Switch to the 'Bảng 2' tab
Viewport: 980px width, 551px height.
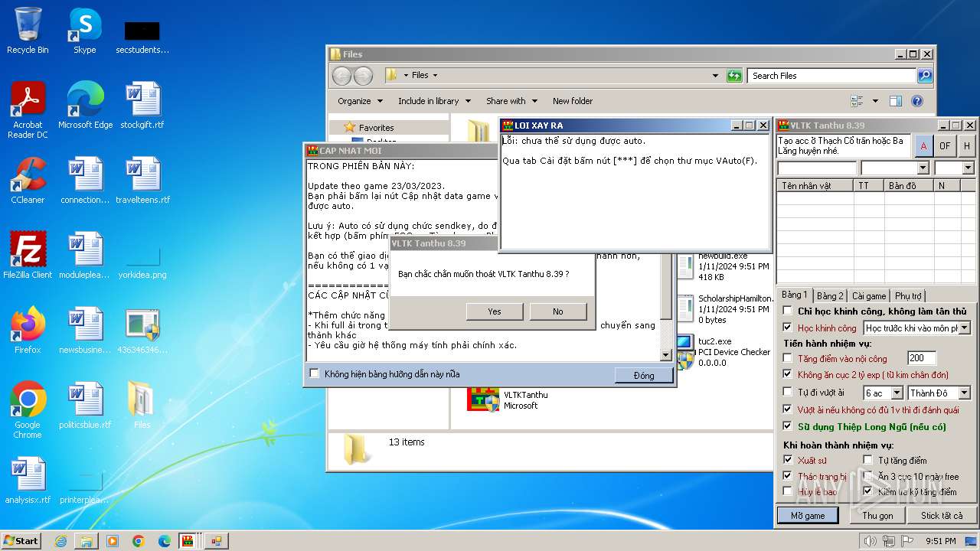pos(830,295)
